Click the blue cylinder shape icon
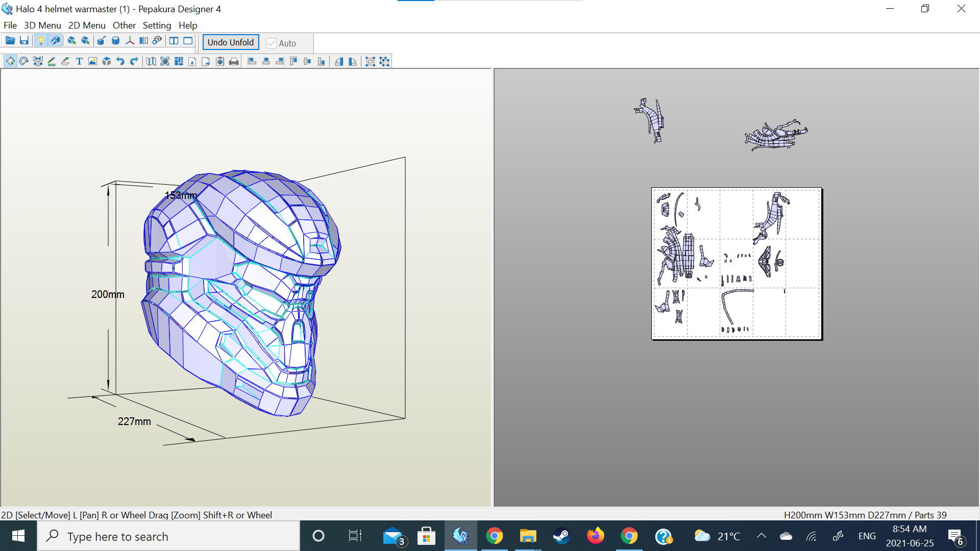Screen dimensions: 980x551 115,41
